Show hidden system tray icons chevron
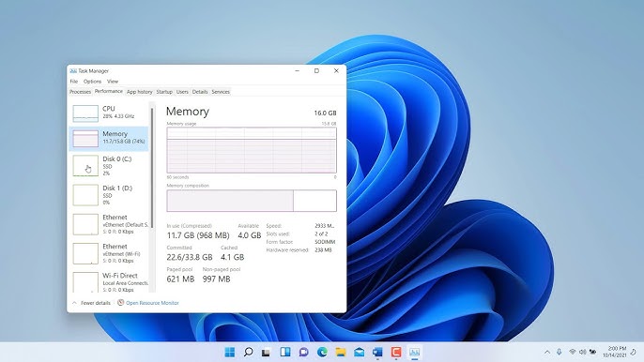Viewport: 644px width, 362px height. click(547, 352)
